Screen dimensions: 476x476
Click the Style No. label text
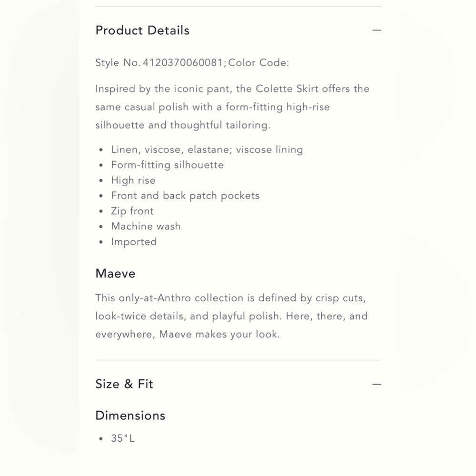[x=118, y=62]
